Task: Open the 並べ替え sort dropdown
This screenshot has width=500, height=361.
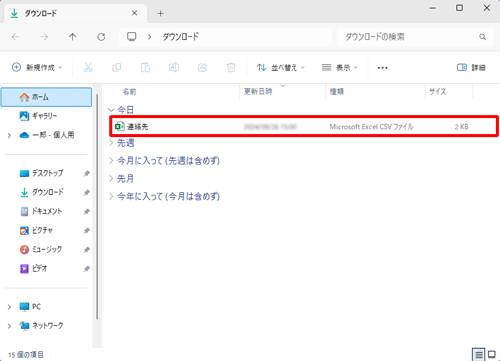Action: tap(281, 68)
